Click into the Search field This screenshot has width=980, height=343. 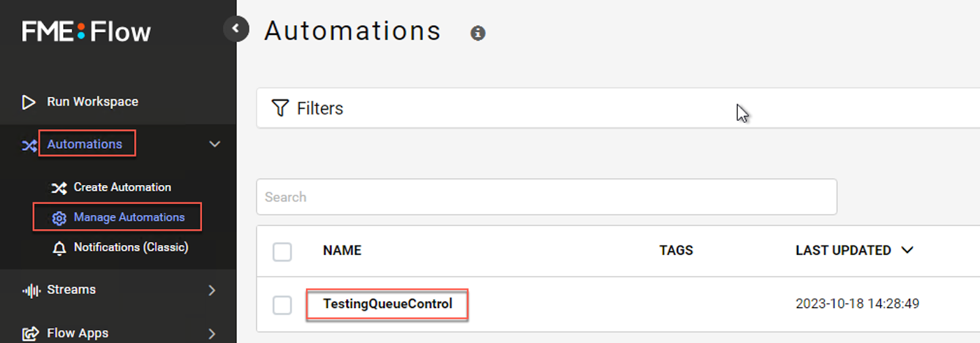point(546,197)
